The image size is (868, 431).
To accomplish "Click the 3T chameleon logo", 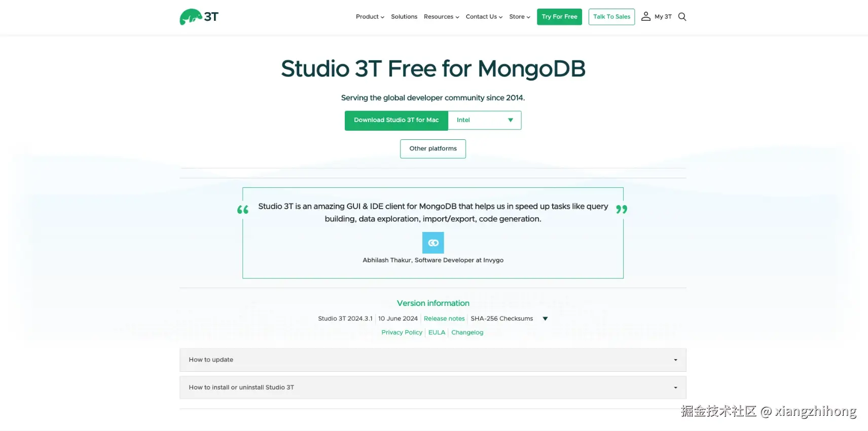I will (199, 17).
